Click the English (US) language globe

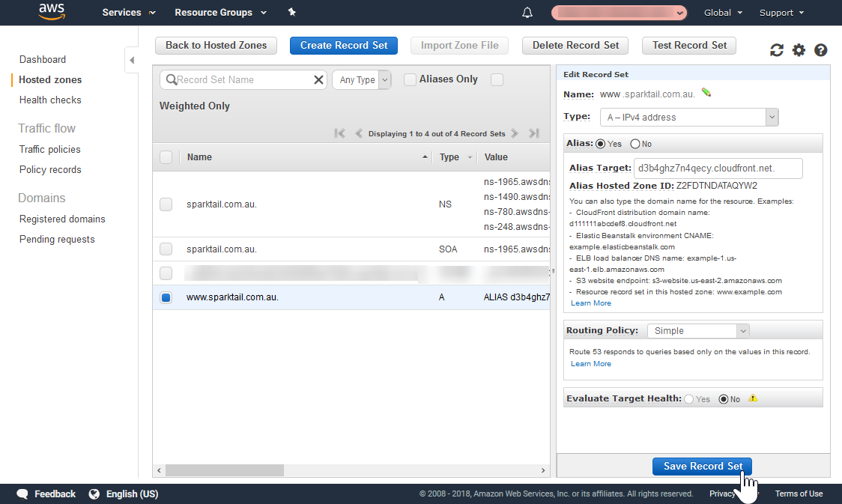click(x=94, y=494)
